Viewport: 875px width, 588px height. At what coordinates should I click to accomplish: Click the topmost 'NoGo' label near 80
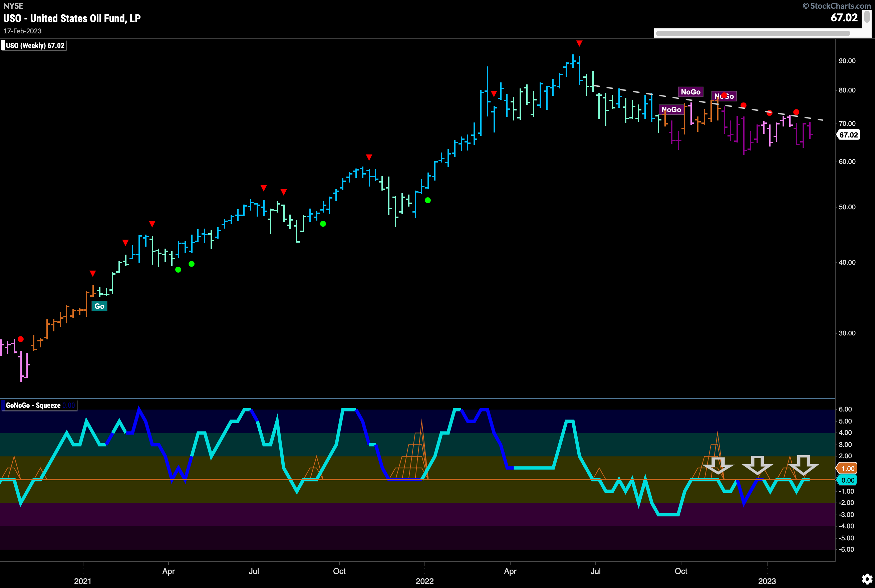pyautogui.click(x=690, y=92)
